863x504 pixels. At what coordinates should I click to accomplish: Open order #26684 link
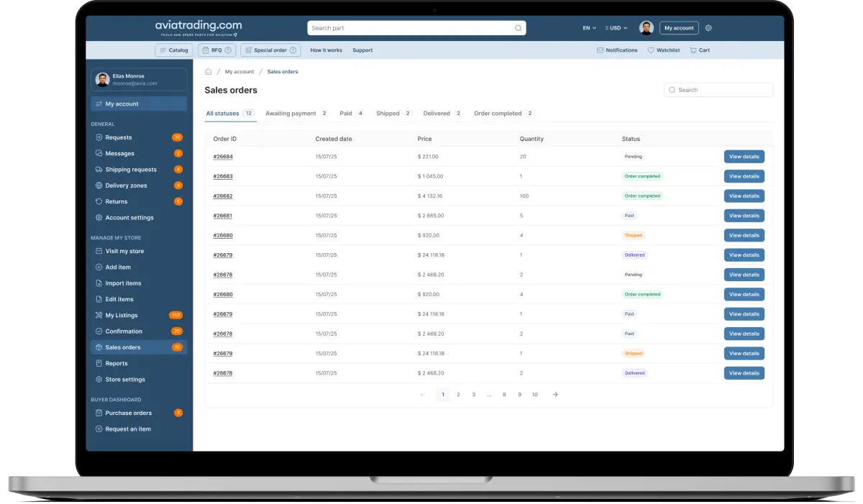point(223,156)
